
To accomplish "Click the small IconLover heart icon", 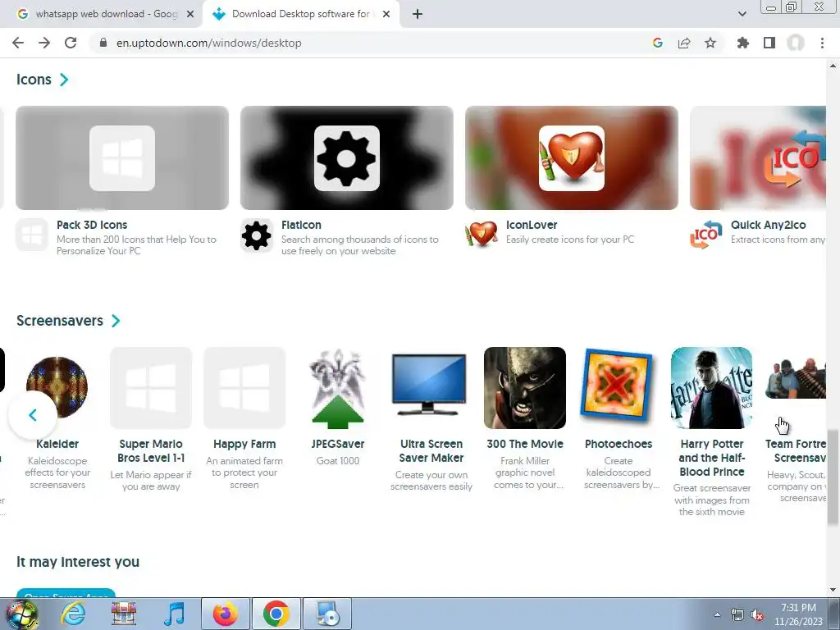I will 481,235.
